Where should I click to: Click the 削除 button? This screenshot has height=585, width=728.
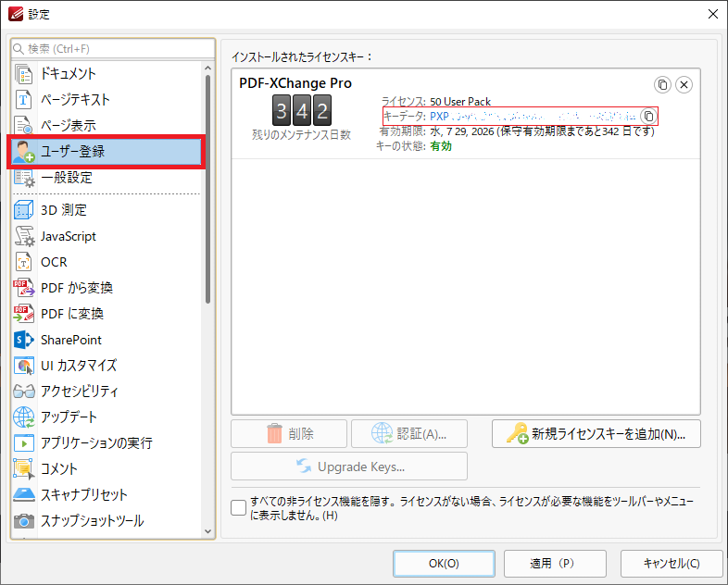tap(289, 434)
